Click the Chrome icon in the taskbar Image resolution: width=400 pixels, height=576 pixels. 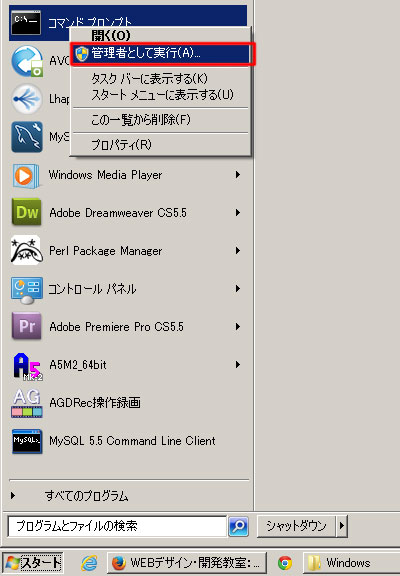tap(285, 563)
